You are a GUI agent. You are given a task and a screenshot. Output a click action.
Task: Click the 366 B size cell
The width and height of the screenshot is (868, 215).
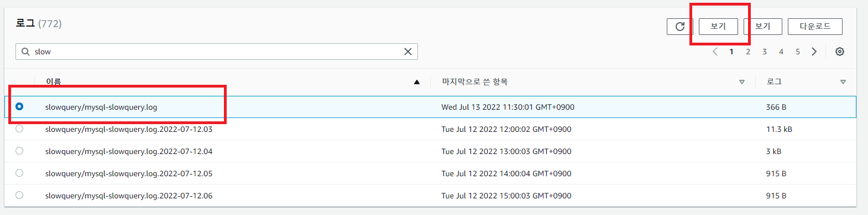pos(776,107)
